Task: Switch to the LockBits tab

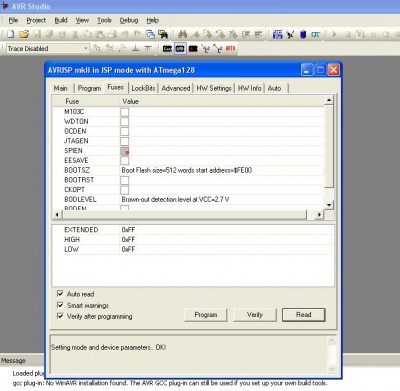Action: click(x=143, y=88)
